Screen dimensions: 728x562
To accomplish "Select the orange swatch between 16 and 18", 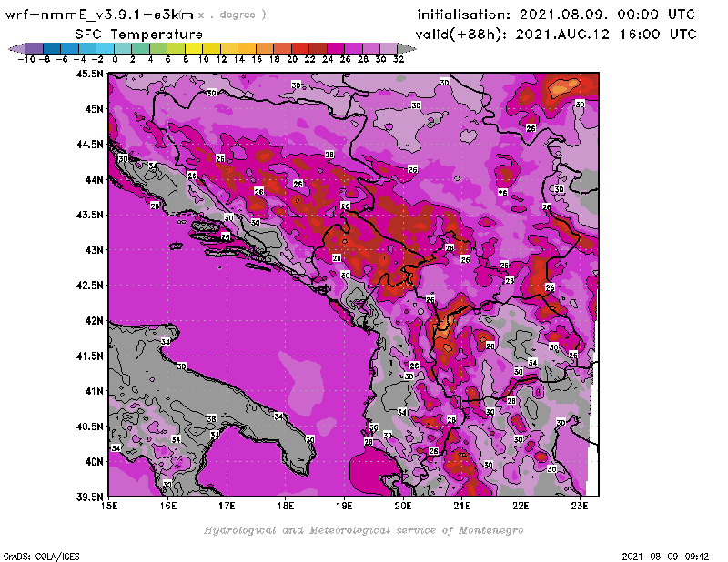I will (x=265, y=48).
